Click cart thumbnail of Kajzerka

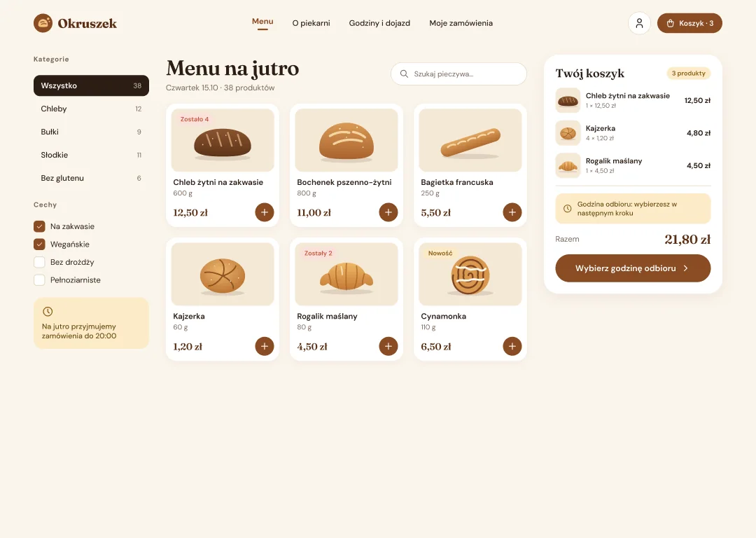click(568, 133)
